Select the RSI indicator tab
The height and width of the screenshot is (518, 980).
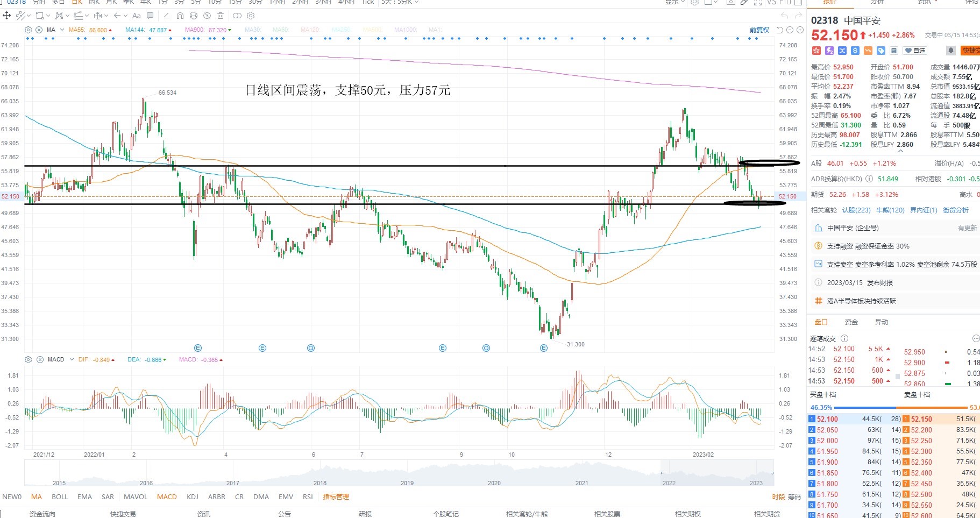coord(308,497)
